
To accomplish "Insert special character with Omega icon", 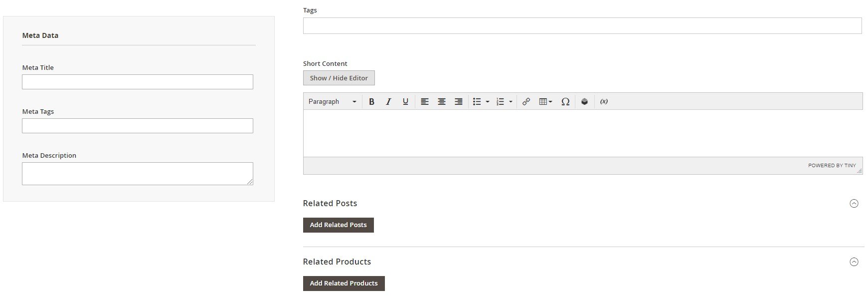I will click(565, 101).
